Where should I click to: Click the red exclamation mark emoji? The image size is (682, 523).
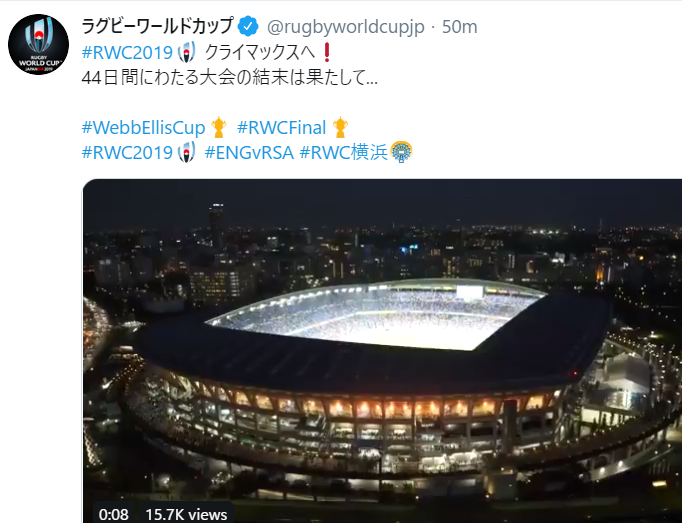click(x=327, y=52)
